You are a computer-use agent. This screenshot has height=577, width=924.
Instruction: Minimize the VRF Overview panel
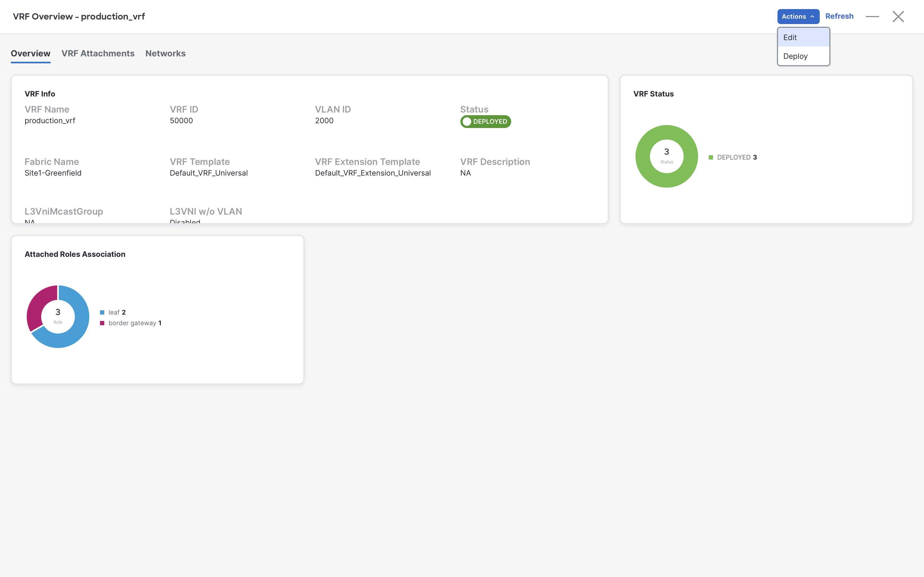click(872, 17)
